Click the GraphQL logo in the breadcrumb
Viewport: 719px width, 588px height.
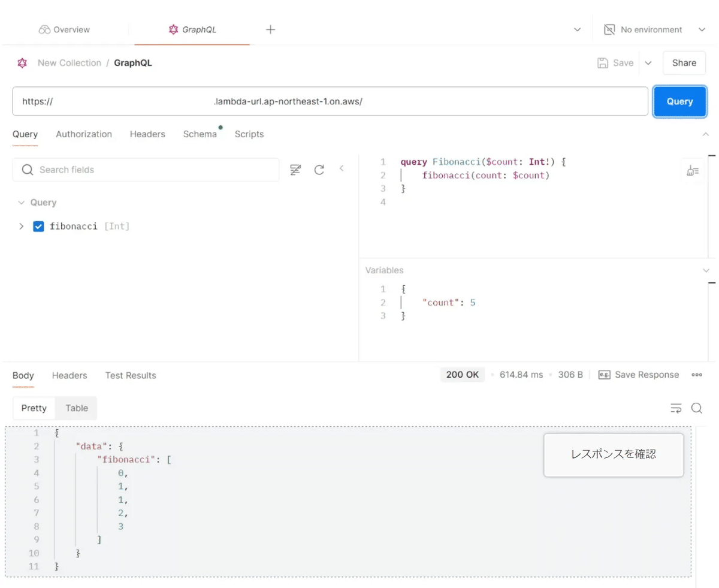coord(23,62)
